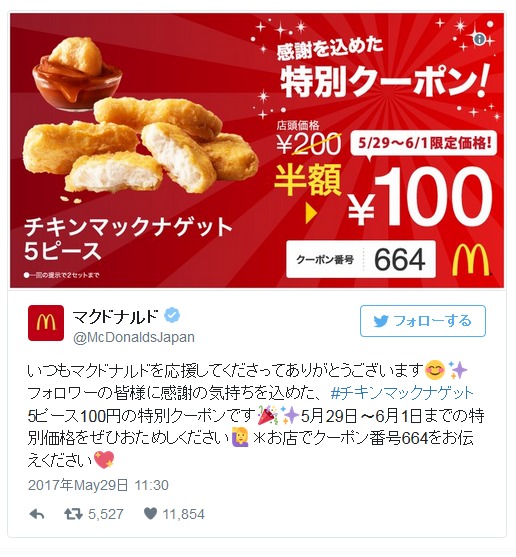Open the #チキンマックナゲット hashtag link
The height and width of the screenshot is (557, 516).
point(402,393)
